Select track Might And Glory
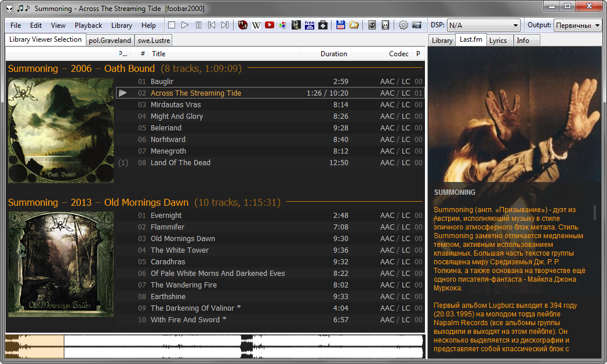 (270, 117)
